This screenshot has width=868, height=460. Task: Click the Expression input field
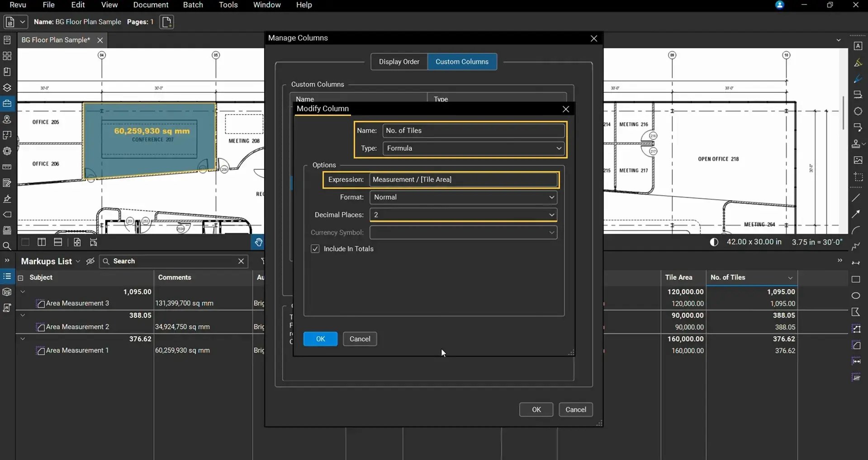point(463,180)
